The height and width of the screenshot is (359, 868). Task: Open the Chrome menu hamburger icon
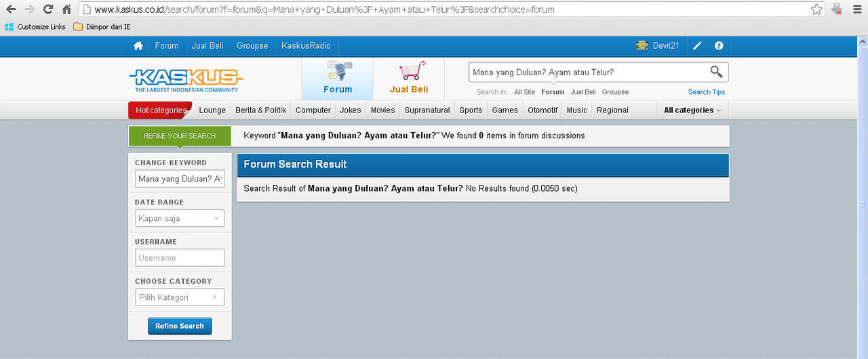[x=857, y=9]
